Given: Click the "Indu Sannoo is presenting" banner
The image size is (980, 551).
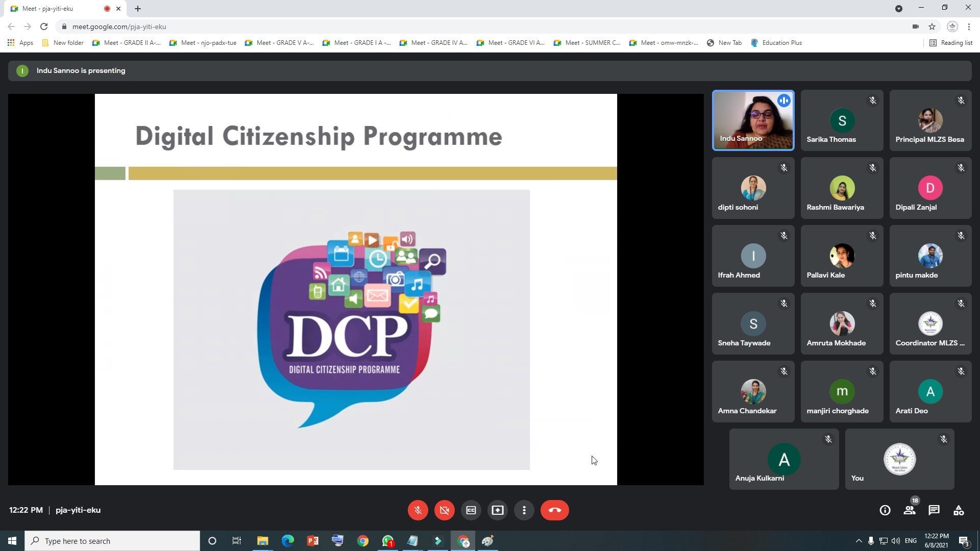Looking at the screenshot, I should pos(489,71).
